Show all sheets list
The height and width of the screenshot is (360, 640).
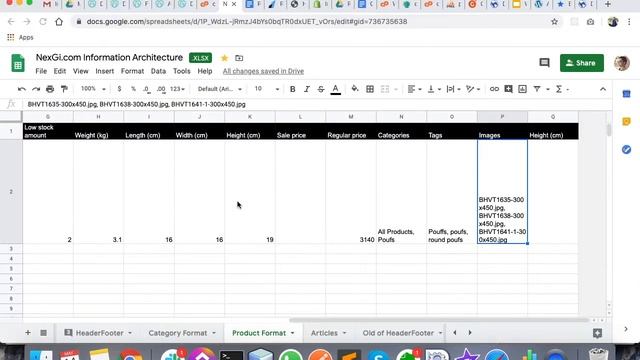point(43,333)
